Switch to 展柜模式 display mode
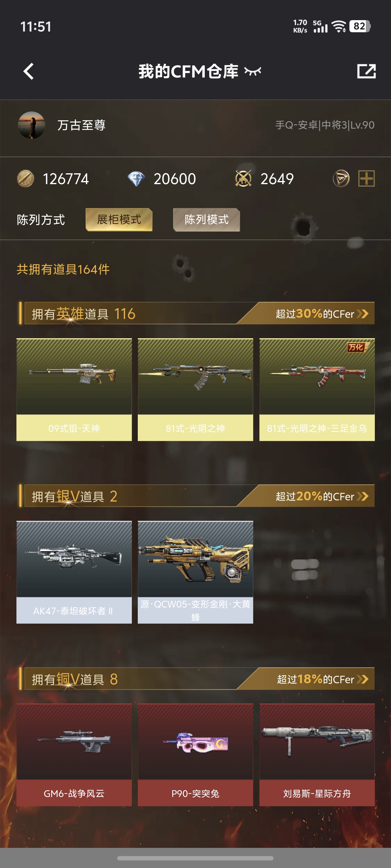 point(119,220)
